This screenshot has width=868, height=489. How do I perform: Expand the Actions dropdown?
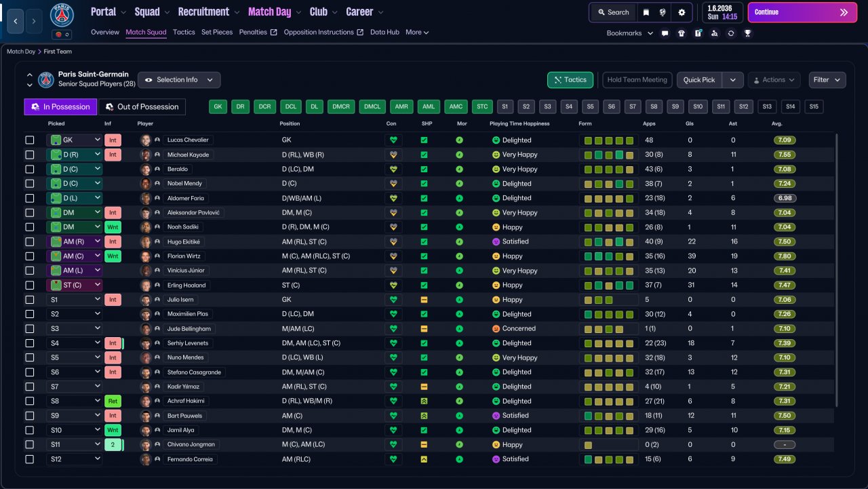[774, 80]
